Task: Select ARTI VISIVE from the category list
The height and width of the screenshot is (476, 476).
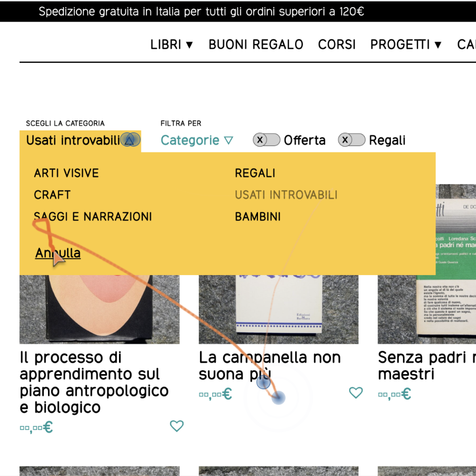Action: (66, 173)
